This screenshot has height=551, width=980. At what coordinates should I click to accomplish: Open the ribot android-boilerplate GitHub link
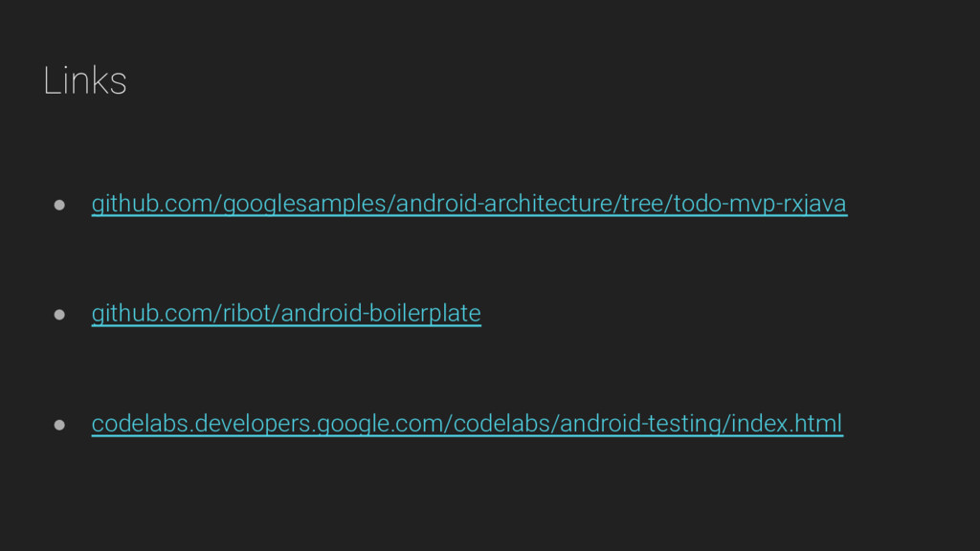pos(286,313)
